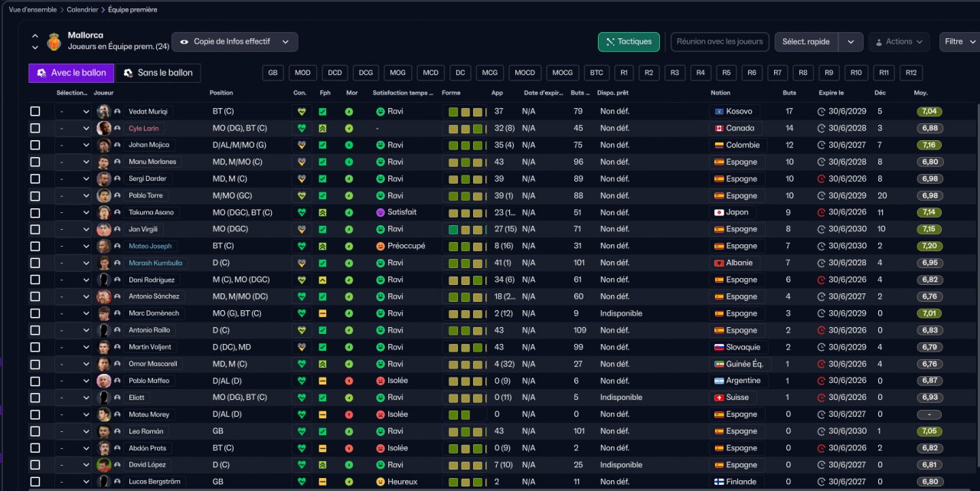
Task: Tick the checkbox for Jan Virgili
Action: [x=35, y=229]
